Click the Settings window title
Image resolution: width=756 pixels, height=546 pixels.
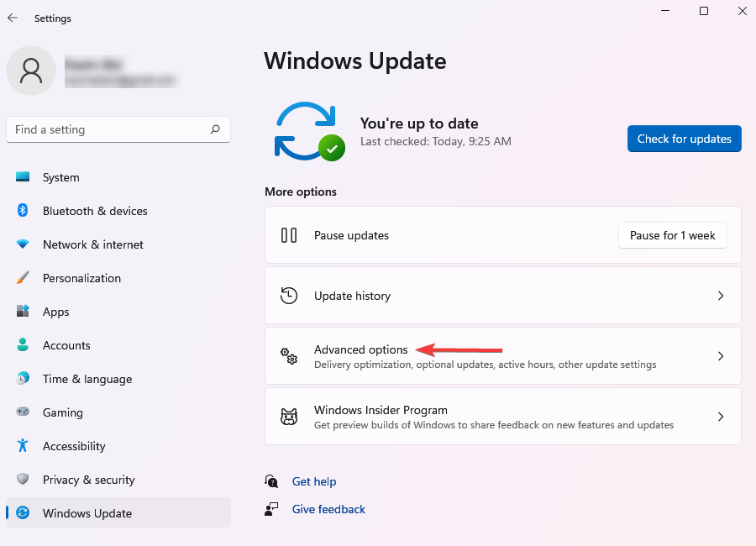53,18
